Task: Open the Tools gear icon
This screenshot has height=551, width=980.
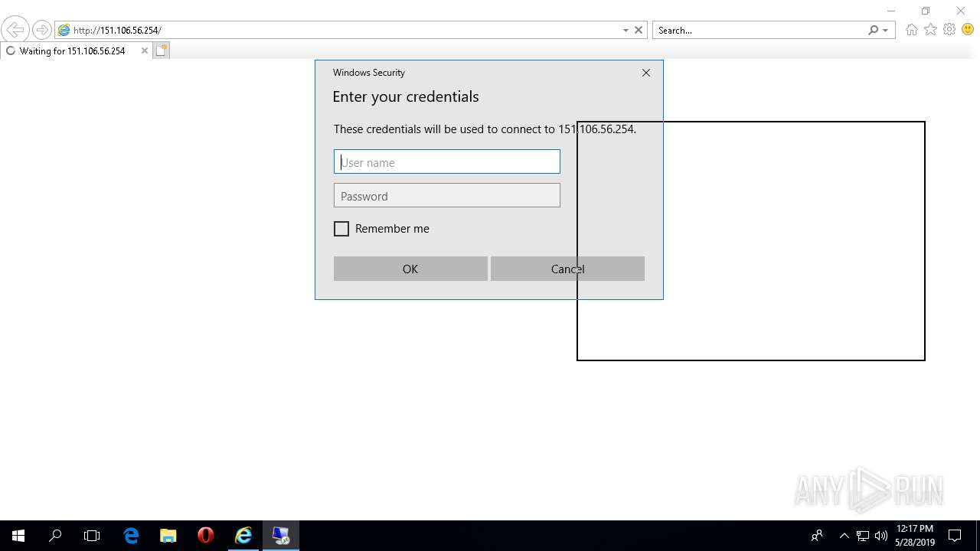Action: 949,30
